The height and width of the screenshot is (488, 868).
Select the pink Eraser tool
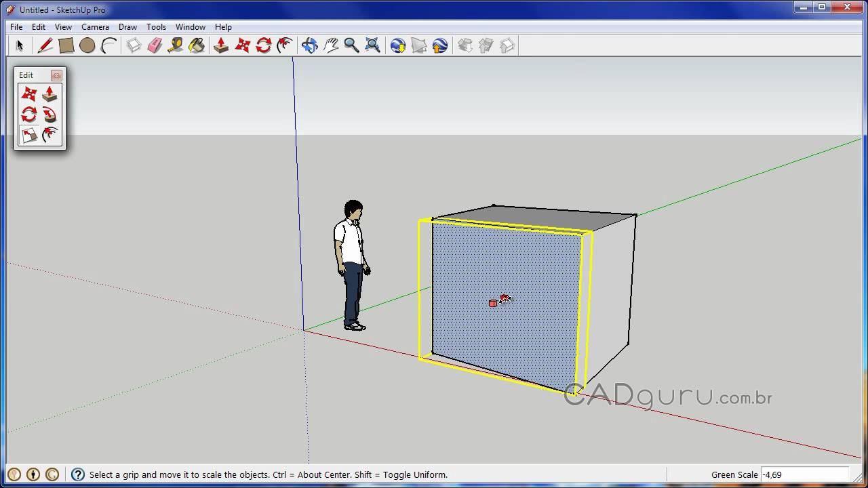(x=155, y=45)
